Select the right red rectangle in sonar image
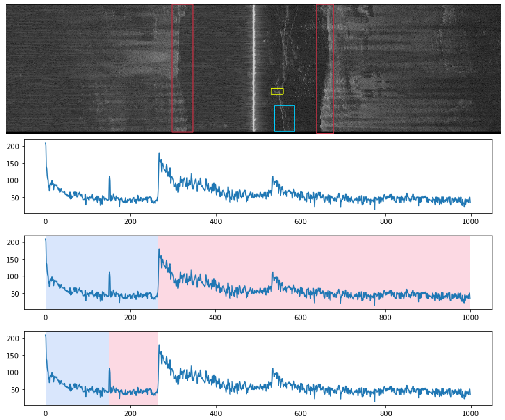The width and height of the screenshot is (505, 420). tap(325, 69)
